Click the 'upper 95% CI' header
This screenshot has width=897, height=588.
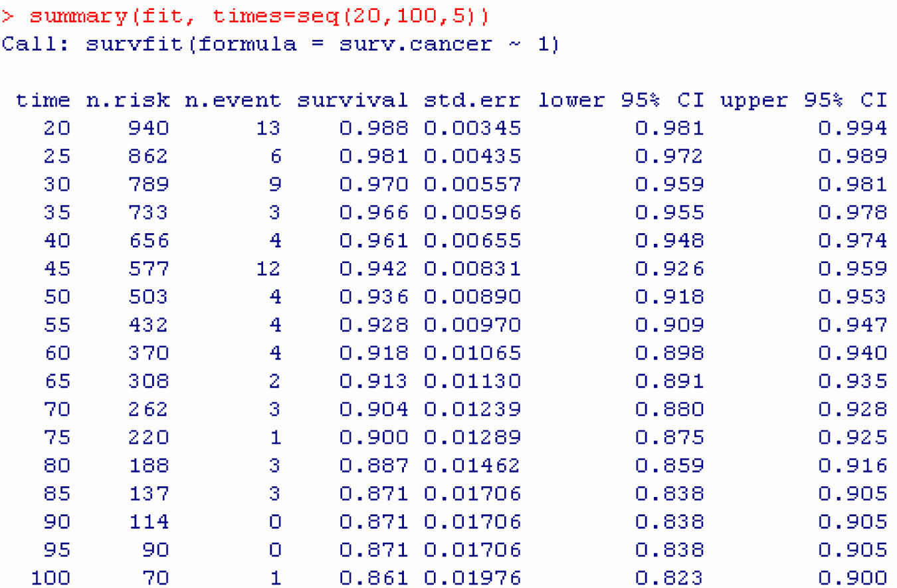point(803,100)
